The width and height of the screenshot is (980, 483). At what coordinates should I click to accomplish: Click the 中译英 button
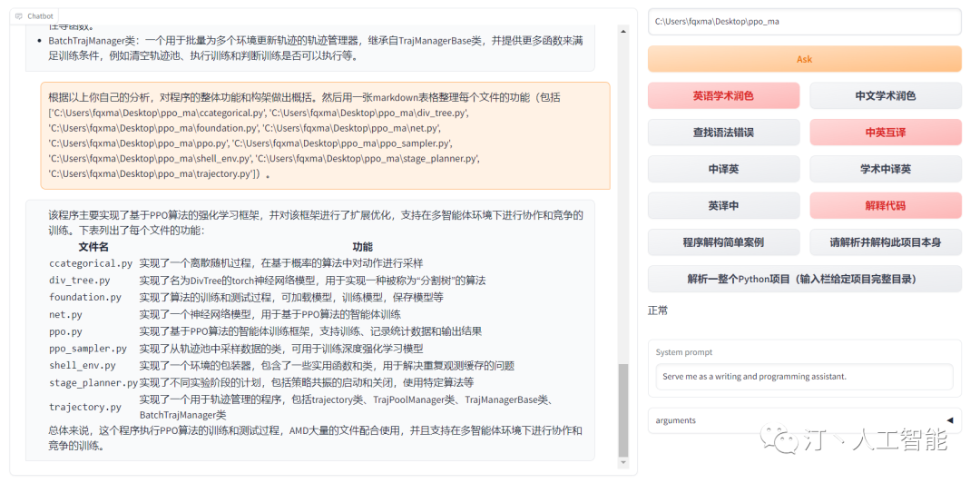tap(724, 169)
